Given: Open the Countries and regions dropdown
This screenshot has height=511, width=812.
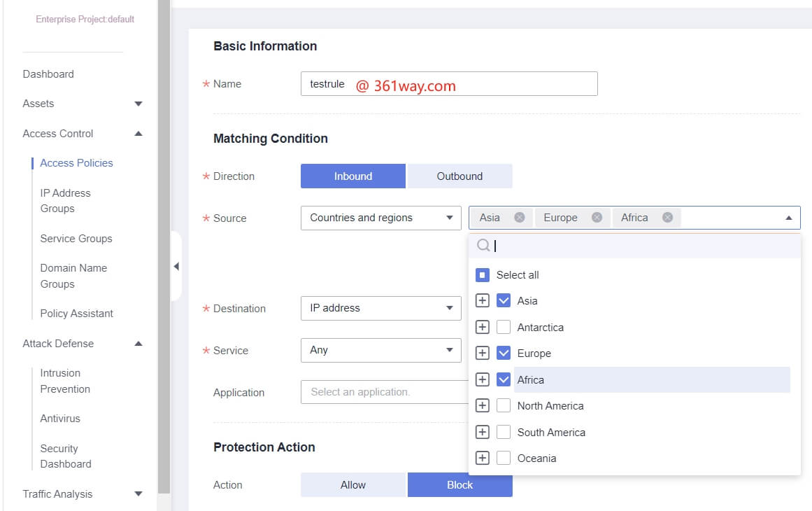Looking at the screenshot, I should coord(380,218).
